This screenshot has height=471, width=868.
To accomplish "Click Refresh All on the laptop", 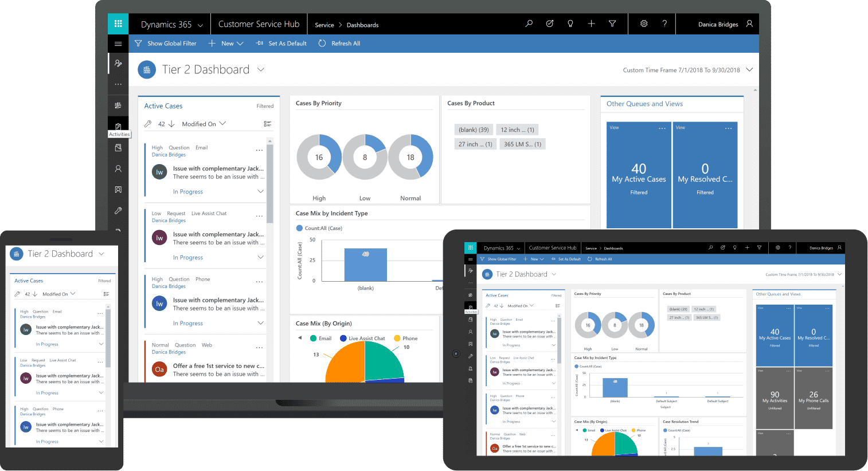I will (x=339, y=44).
